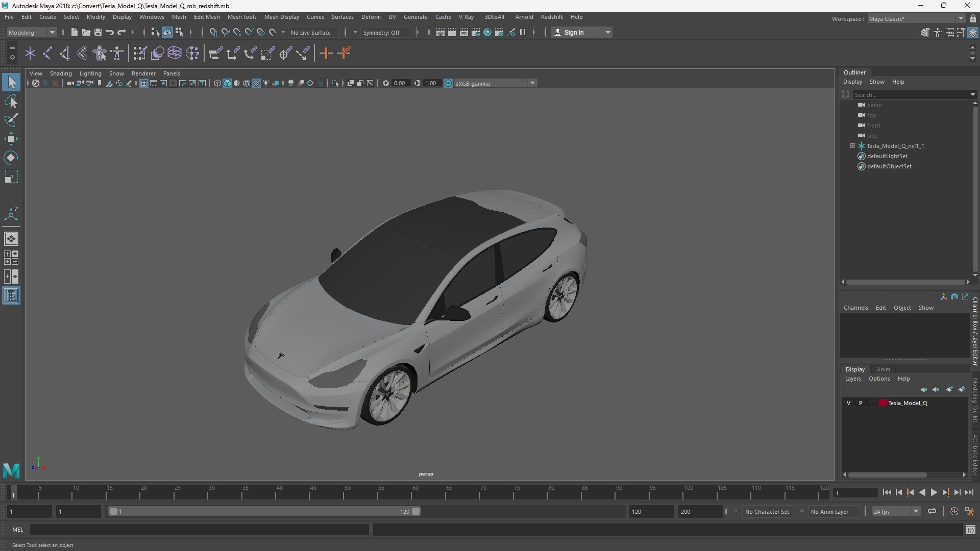Click the No Live Surface field
980x551 pixels.
click(313, 32)
